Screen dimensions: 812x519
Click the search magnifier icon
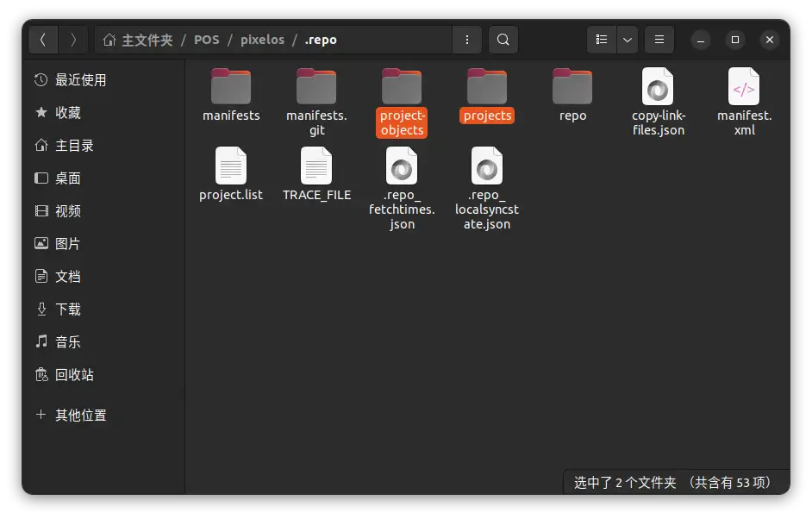tap(503, 40)
